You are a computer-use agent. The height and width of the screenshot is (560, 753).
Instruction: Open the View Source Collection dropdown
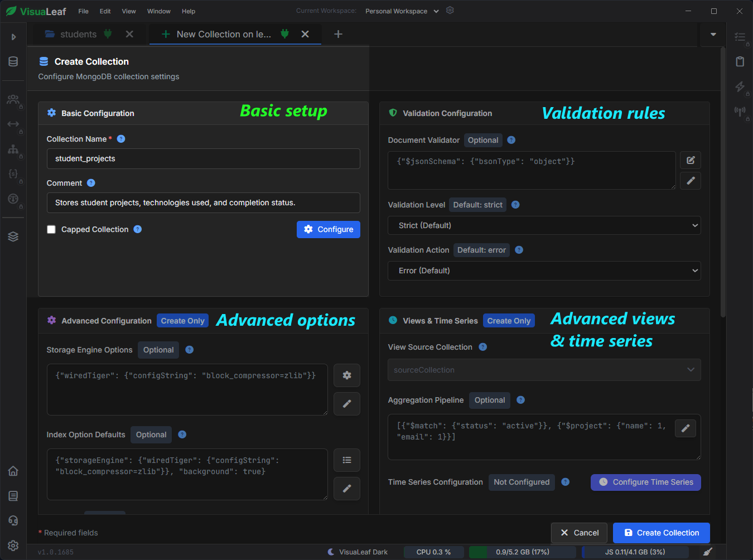click(544, 370)
